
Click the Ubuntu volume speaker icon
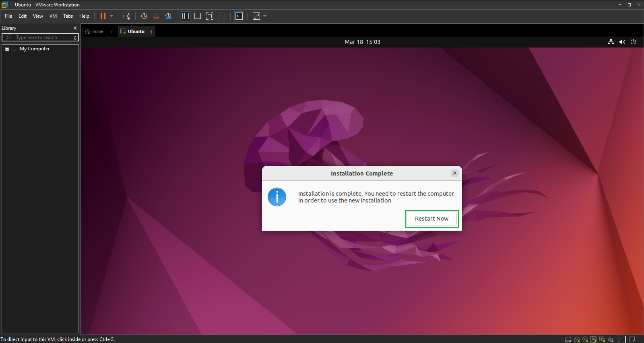(x=622, y=42)
